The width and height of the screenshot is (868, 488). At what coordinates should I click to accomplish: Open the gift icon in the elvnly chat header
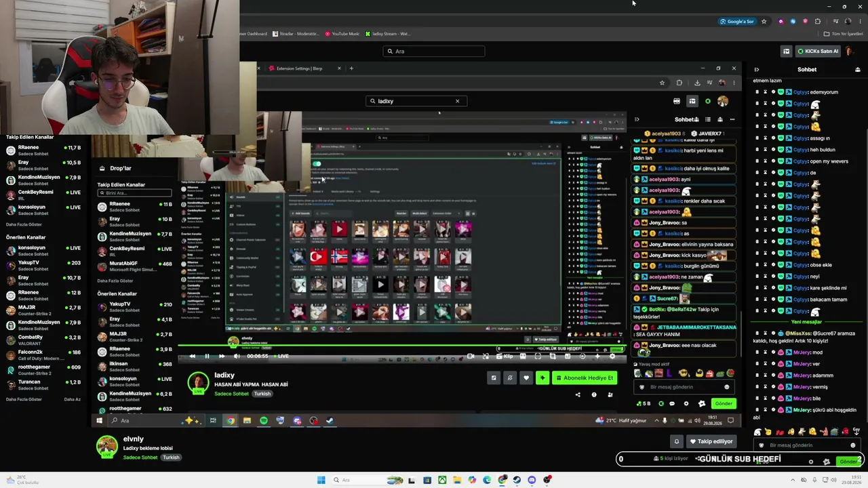click(857, 69)
